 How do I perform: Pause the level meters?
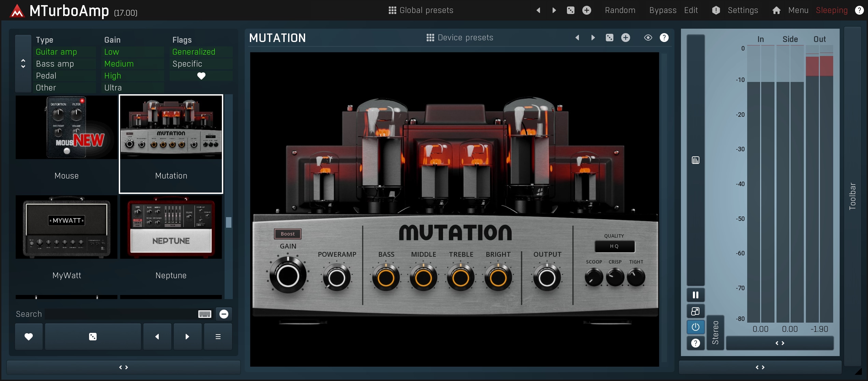click(x=695, y=295)
